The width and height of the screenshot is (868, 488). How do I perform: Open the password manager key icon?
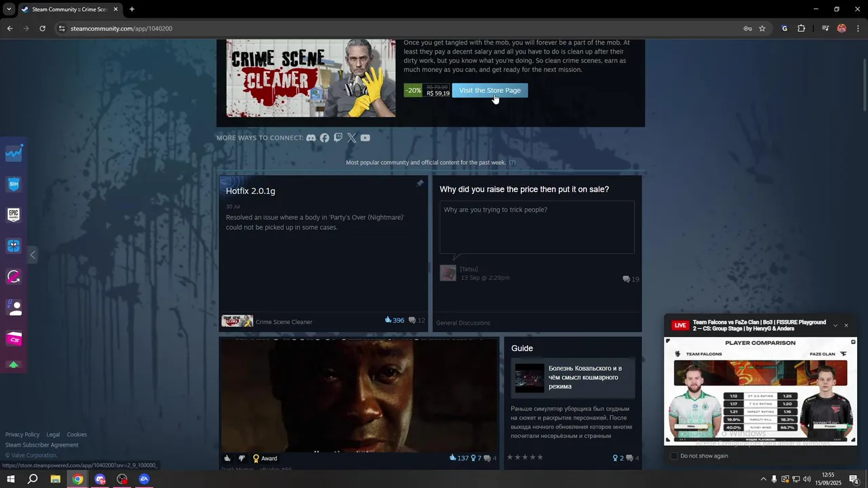coord(747,28)
